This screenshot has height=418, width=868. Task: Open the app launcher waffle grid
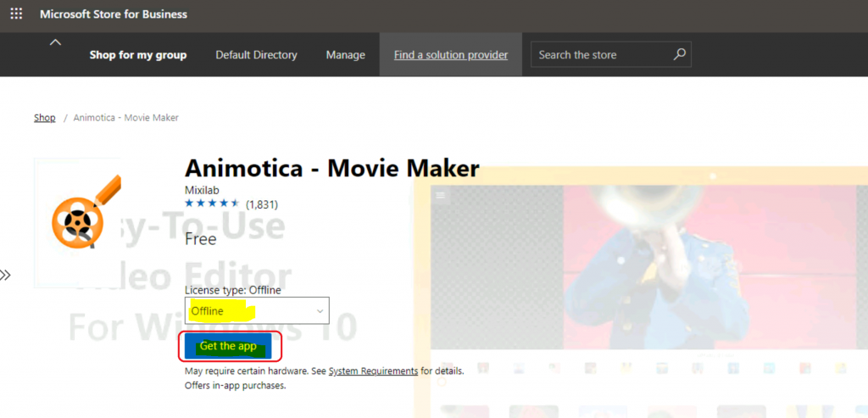pos(16,14)
